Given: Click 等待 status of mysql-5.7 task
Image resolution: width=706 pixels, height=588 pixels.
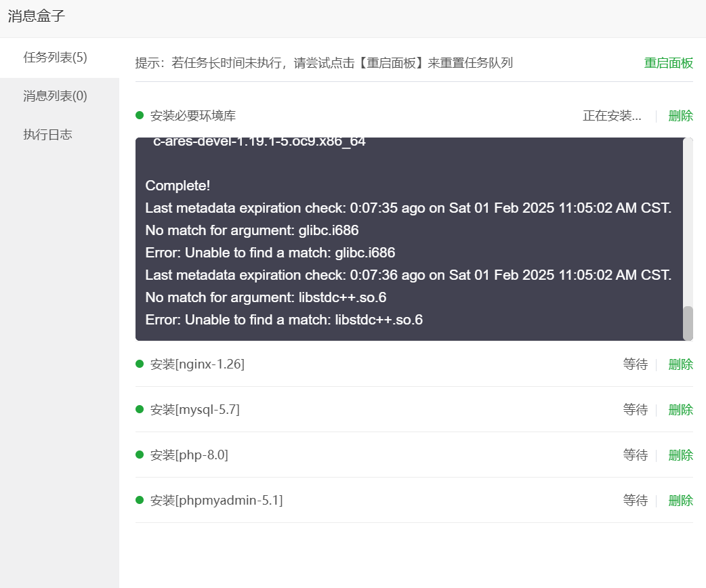Looking at the screenshot, I should point(636,410).
